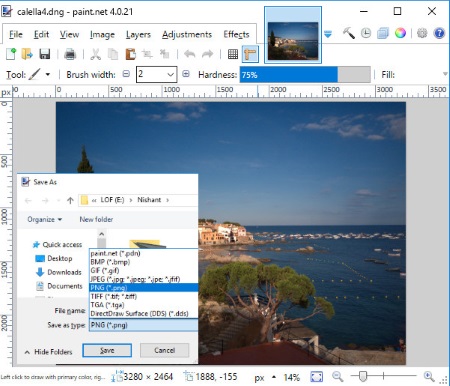Image resolution: width=450 pixels, height=386 pixels.
Task: Open the Effects menu
Action: click(236, 34)
